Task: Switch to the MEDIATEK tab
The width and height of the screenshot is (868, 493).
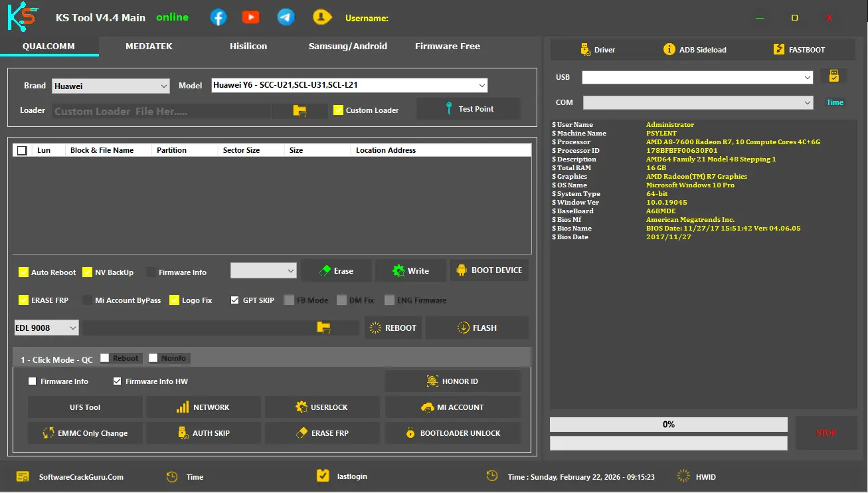Action: (x=149, y=47)
